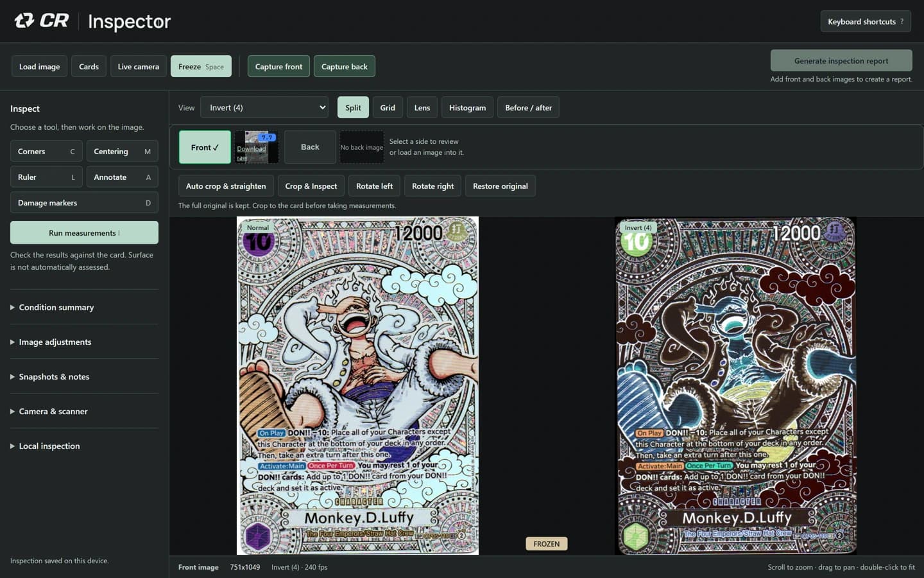Expand the Image adjustments section
Screen dimensions: 924x578
(x=84, y=342)
